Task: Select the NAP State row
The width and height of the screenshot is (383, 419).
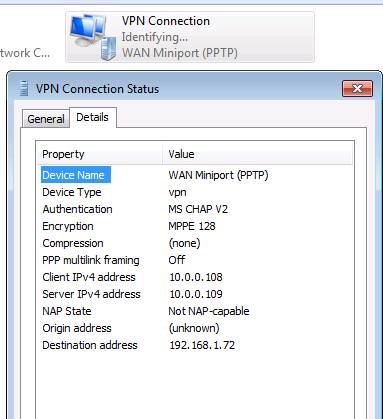Action: coord(195,311)
